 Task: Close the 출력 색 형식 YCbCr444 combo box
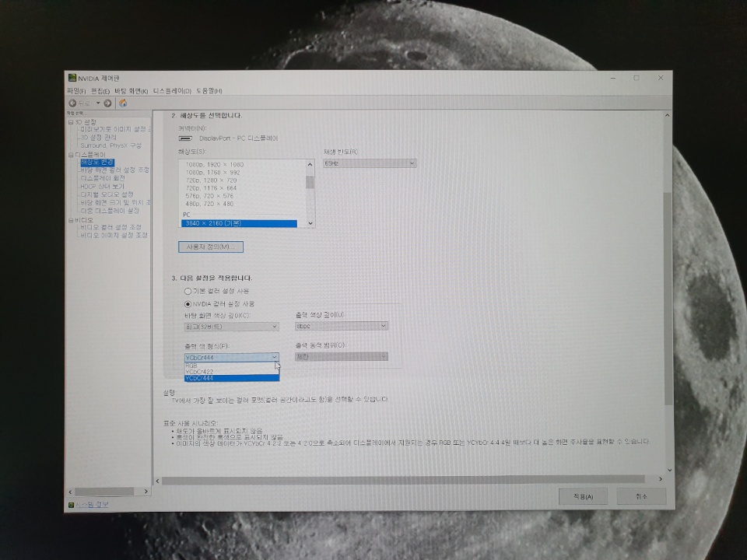[232, 357]
